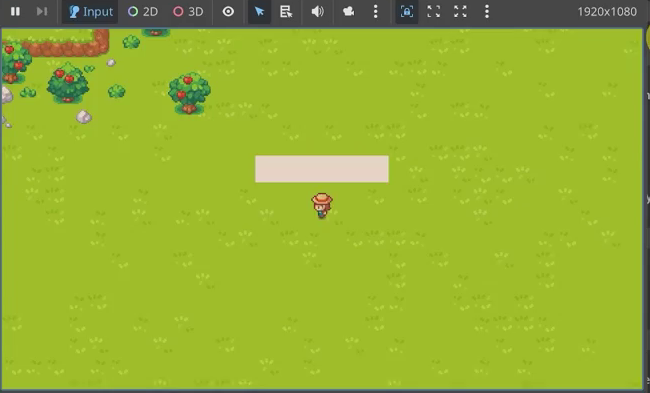Open camera options three-dot menu
Viewport: 650px width, 393px height.
click(376, 12)
